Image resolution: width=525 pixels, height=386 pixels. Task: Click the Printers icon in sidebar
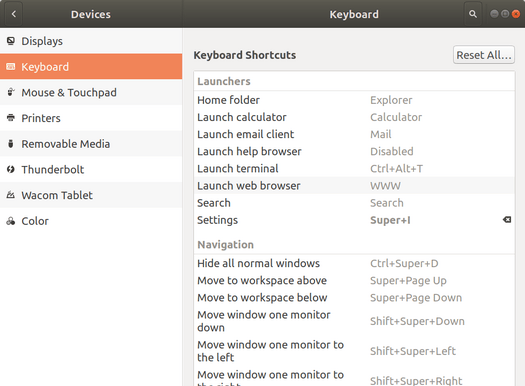[11, 118]
